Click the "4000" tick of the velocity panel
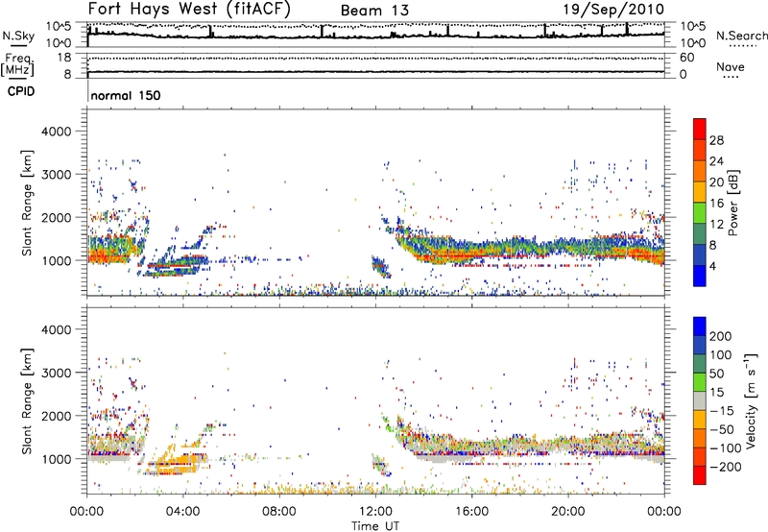768x532 pixels. [x=57, y=329]
